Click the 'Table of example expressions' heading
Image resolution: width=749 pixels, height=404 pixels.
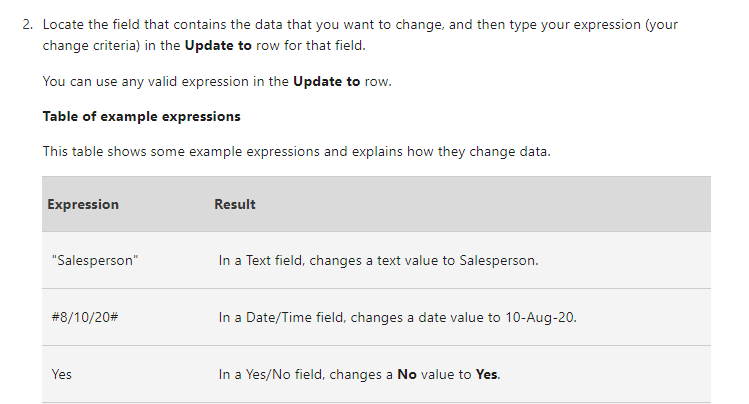(x=141, y=116)
